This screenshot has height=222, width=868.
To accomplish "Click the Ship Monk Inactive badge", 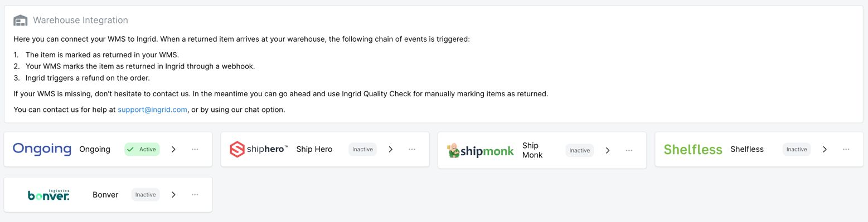I will point(580,150).
